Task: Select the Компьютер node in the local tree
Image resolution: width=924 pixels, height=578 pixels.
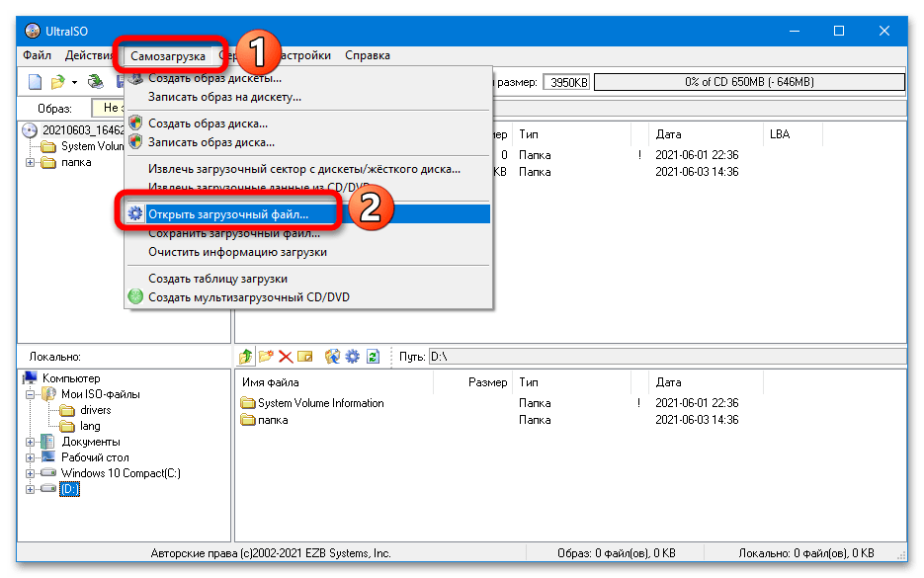Action: click(x=71, y=378)
